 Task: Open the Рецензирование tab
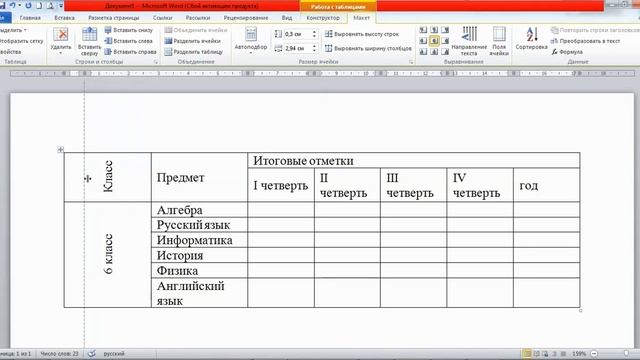click(x=246, y=18)
